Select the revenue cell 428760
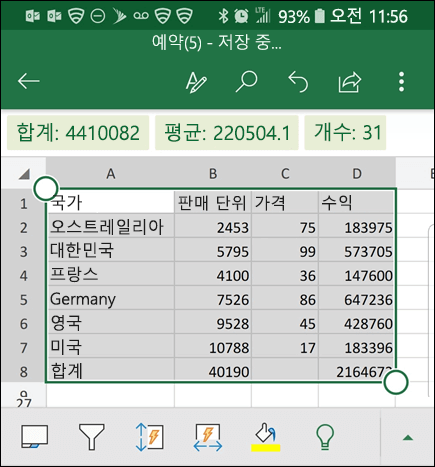The width and height of the screenshot is (435, 467). coord(357,322)
